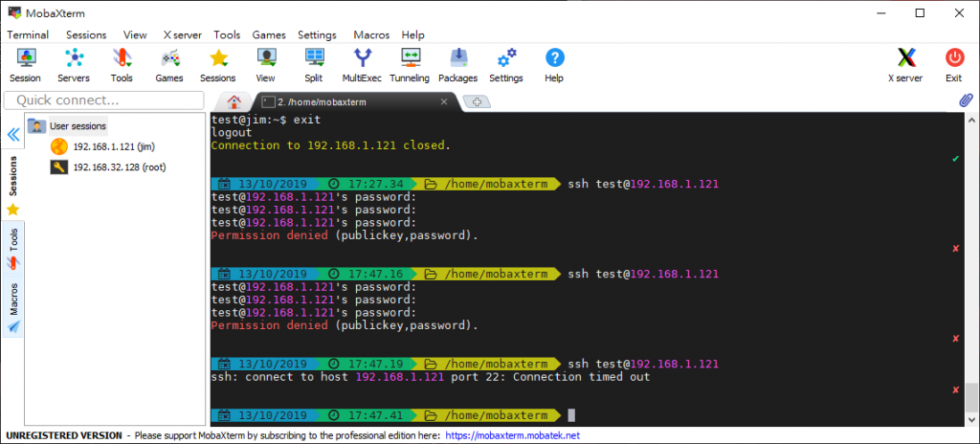Open the Terminal menu
This screenshot has height=444, width=980.
click(28, 35)
